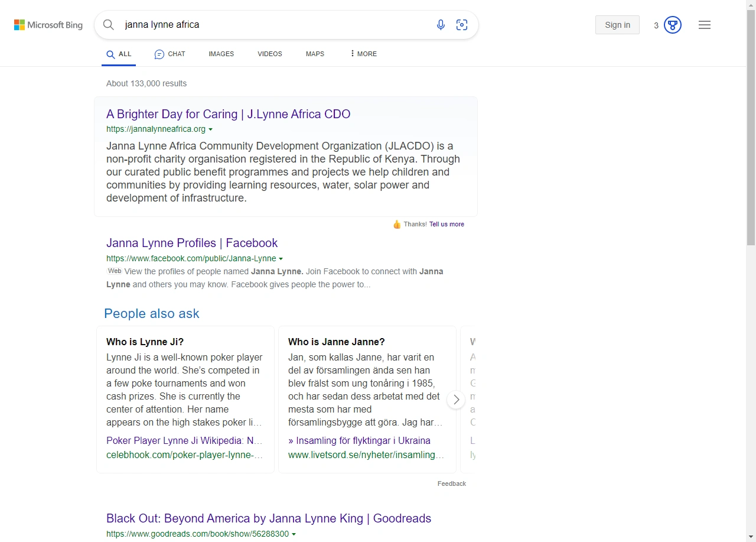Screen dimensions: 756x542
Task: Switch to the MAPS tab
Action: pos(315,54)
